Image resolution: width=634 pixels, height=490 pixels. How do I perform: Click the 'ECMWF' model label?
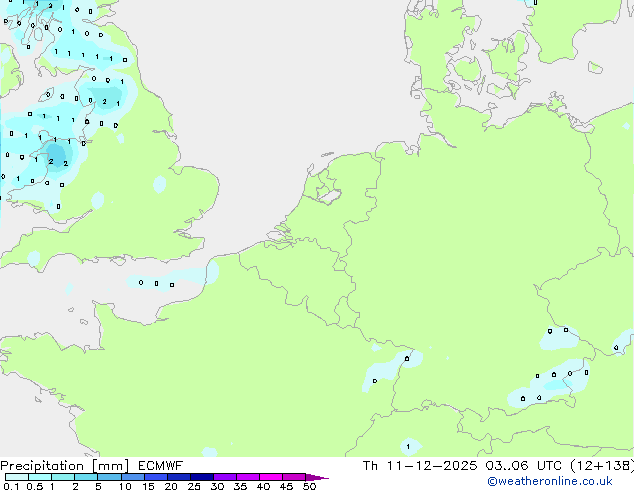point(161,466)
